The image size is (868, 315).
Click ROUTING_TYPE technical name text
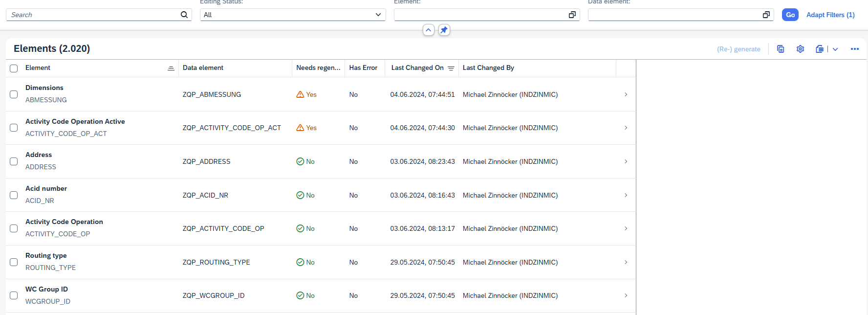(x=50, y=268)
